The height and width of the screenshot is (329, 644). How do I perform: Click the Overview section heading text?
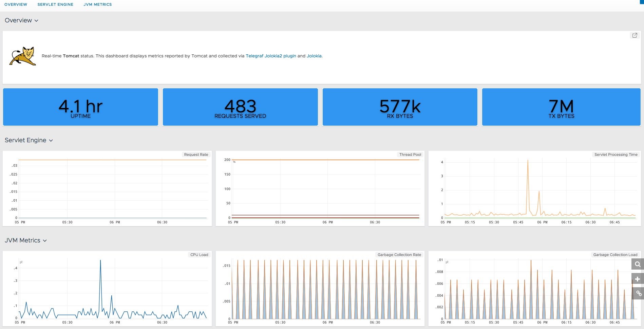(18, 20)
